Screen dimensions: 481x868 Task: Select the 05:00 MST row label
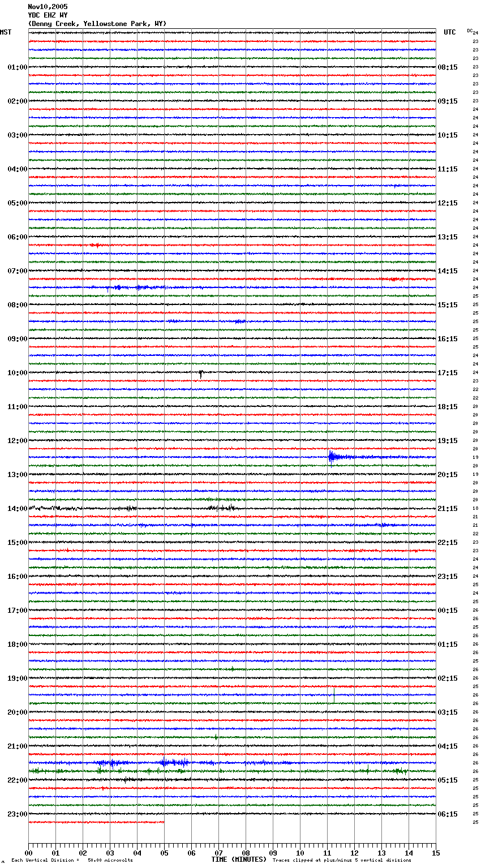point(17,203)
